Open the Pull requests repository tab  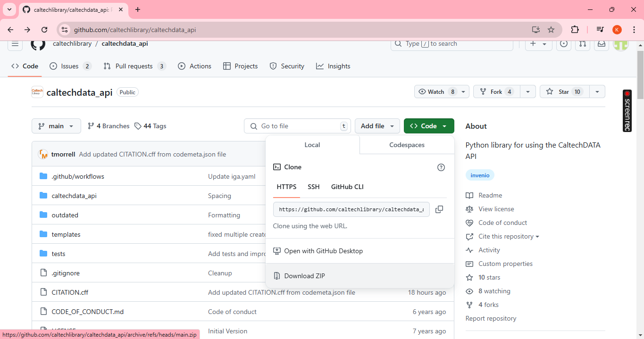tap(135, 66)
